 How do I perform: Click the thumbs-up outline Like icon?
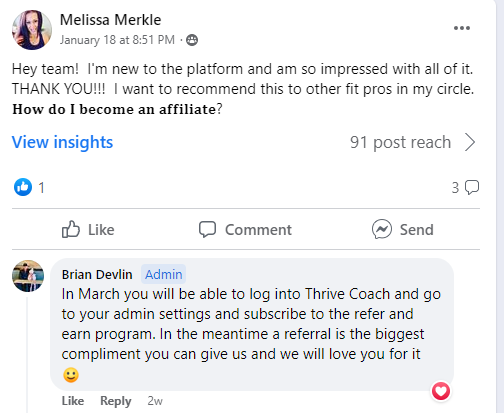71,229
